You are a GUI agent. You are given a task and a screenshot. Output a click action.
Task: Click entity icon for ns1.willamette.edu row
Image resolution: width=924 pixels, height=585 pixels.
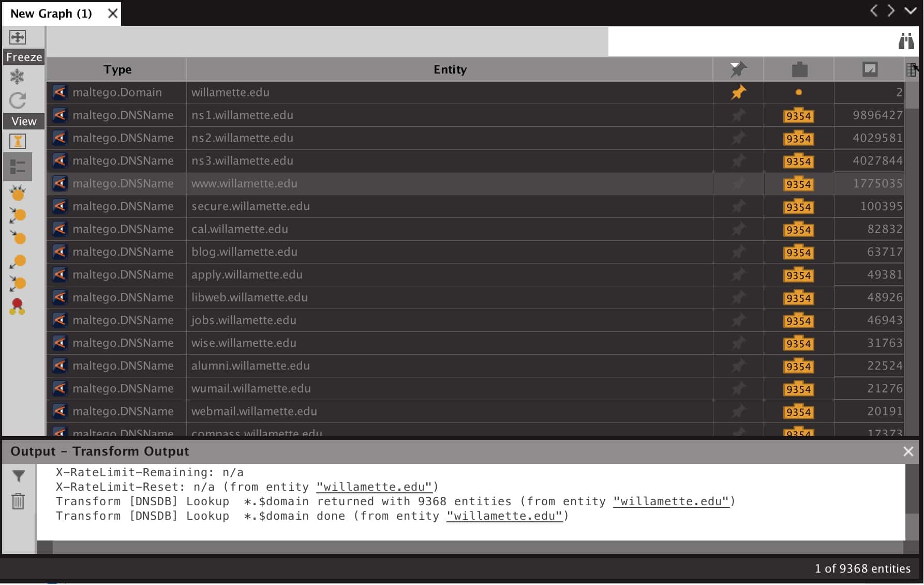[60, 115]
